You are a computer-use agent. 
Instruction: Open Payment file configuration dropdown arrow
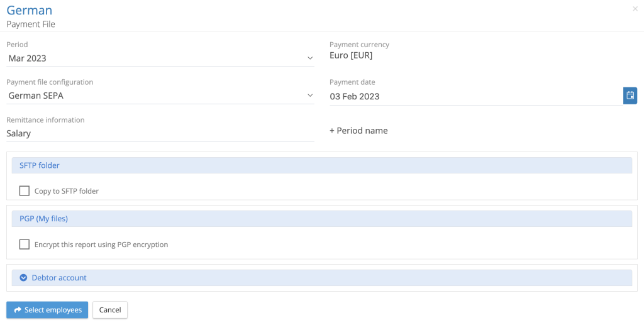pyautogui.click(x=310, y=96)
